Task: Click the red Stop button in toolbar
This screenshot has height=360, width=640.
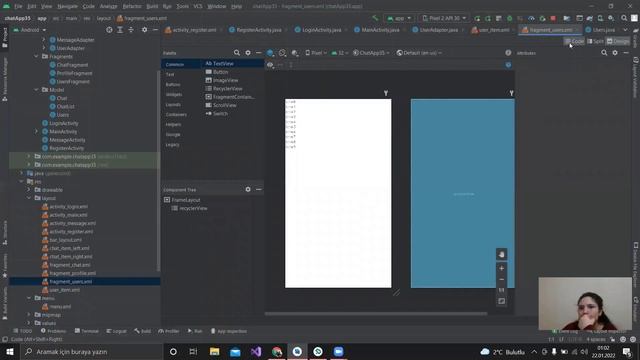Action: [x=553, y=18]
